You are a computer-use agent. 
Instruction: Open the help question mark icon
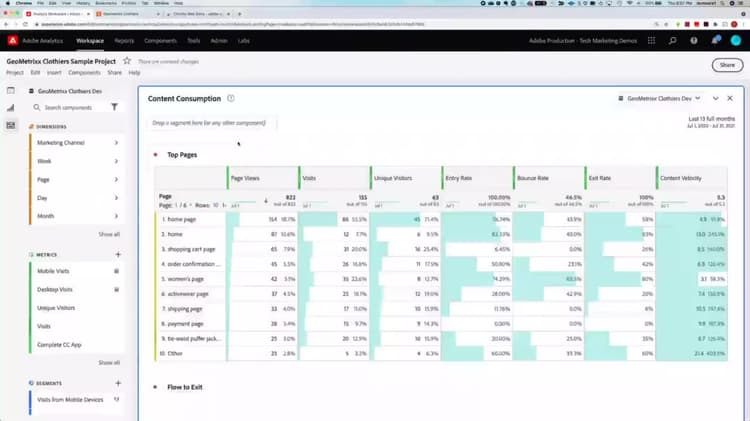click(694, 41)
